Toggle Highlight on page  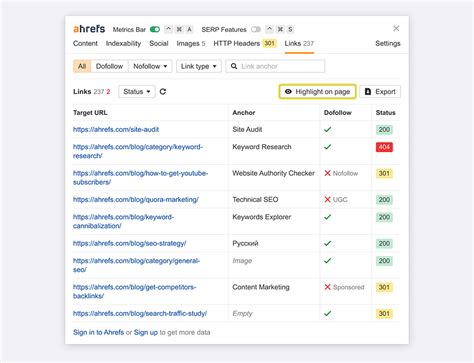317,92
